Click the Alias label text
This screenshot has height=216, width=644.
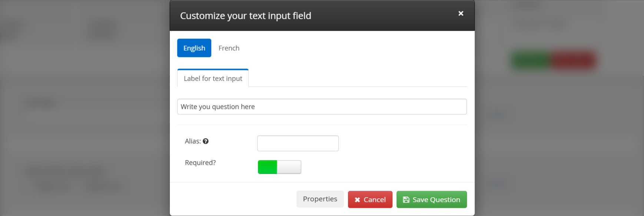193,141
